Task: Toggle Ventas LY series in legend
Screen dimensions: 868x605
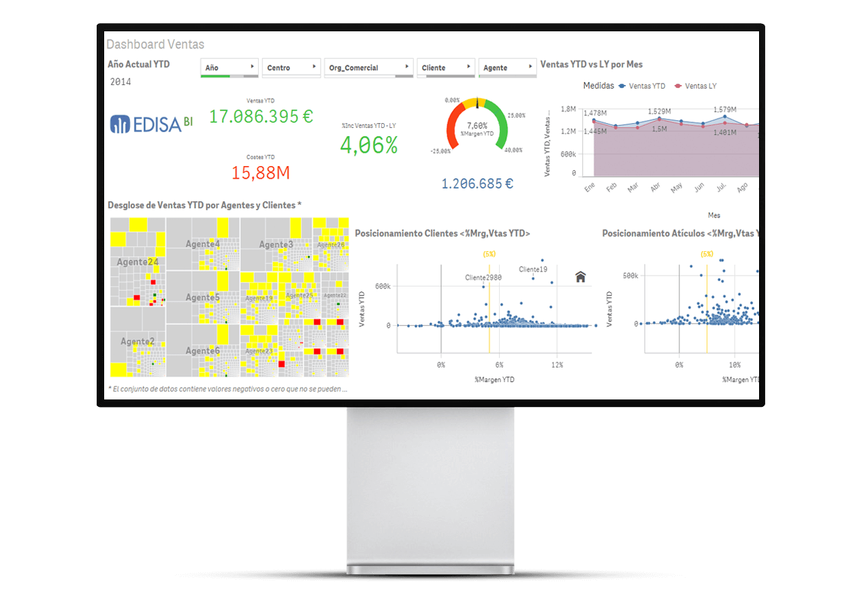Action: [696, 86]
